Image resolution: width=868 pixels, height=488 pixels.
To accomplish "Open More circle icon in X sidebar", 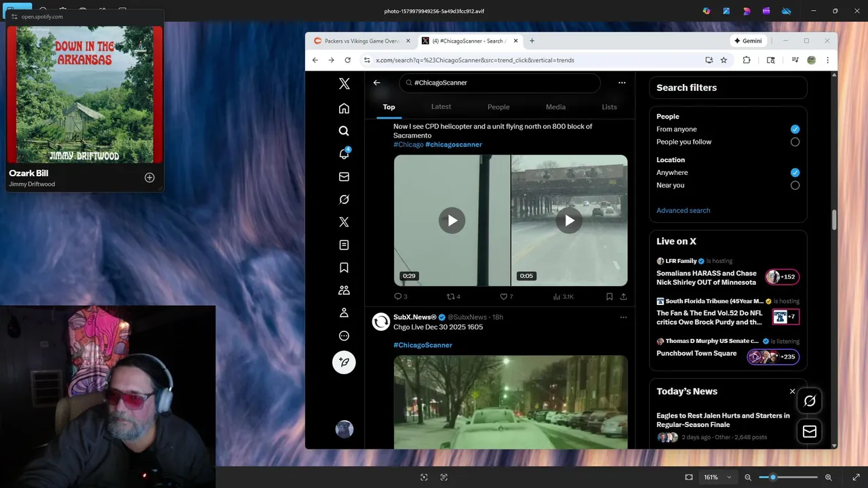I will click(344, 335).
